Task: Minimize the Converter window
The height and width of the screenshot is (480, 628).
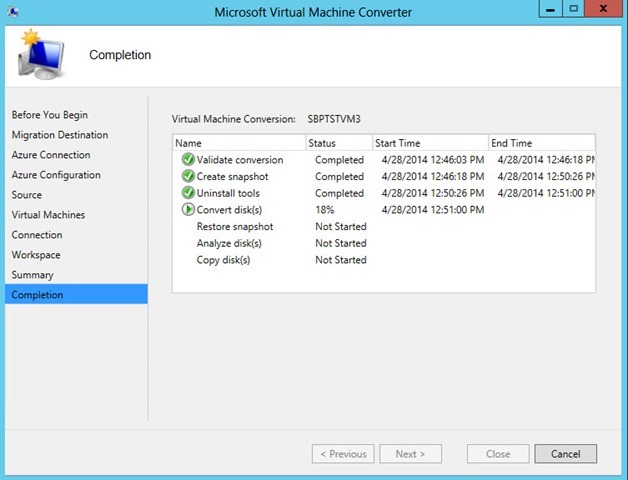Action: point(551,8)
